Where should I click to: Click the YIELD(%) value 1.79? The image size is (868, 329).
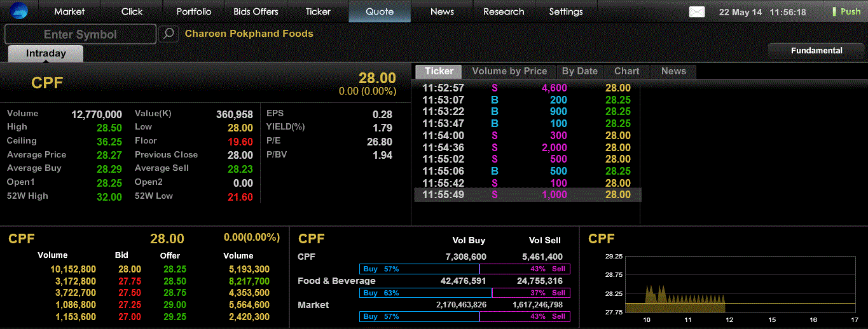point(382,128)
